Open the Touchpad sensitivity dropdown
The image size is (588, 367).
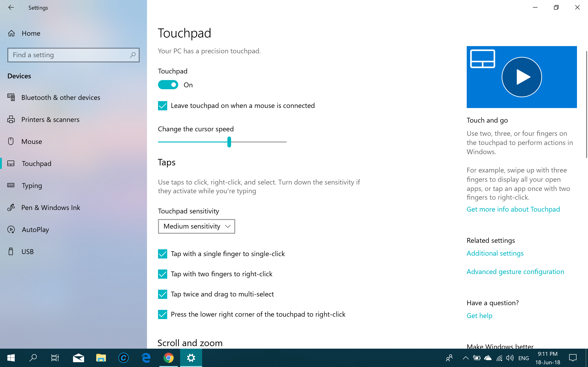[x=196, y=226]
